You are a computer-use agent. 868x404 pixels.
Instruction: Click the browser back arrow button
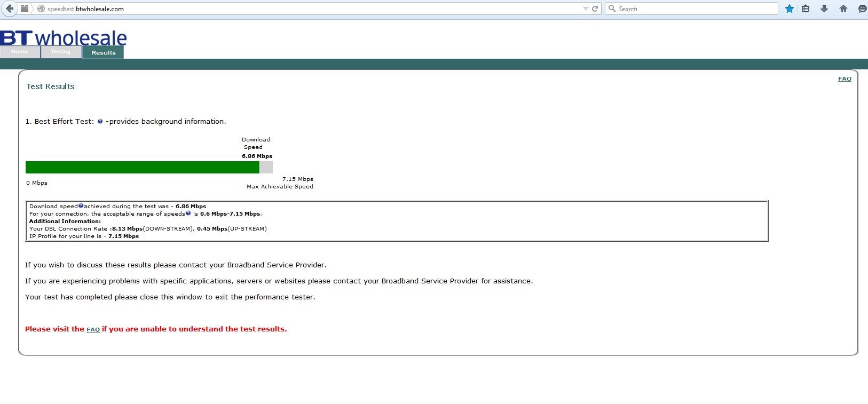(x=10, y=9)
